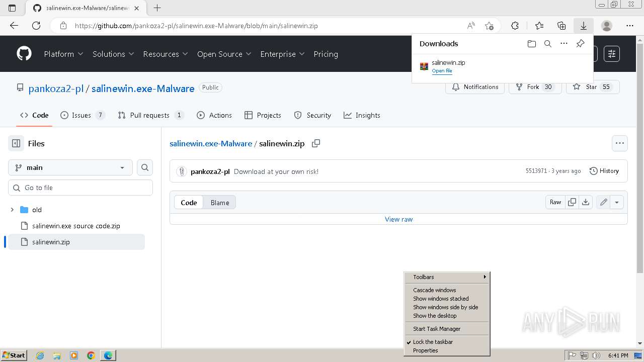Switch the file view to Code
The image size is (644, 362).
click(189, 203)
